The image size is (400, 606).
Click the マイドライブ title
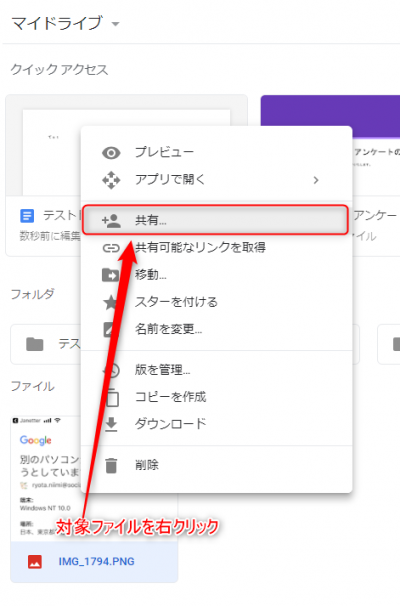point(57,23)
